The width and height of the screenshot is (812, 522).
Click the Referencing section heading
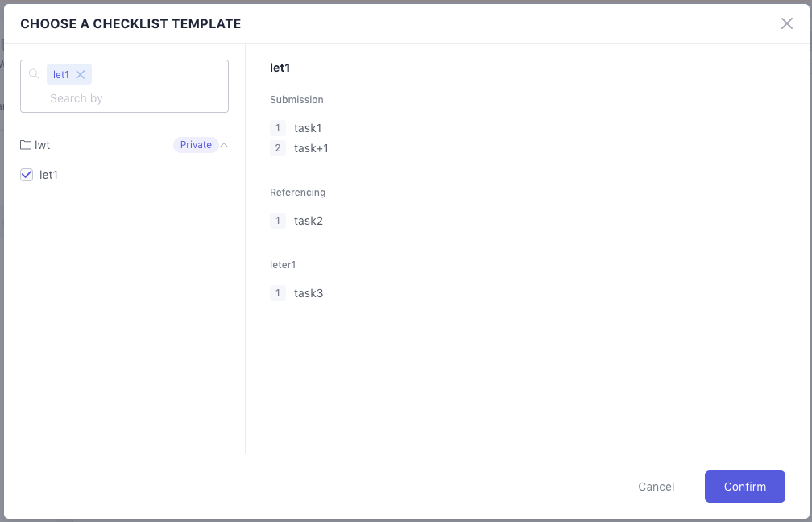[x=298, y=193]
